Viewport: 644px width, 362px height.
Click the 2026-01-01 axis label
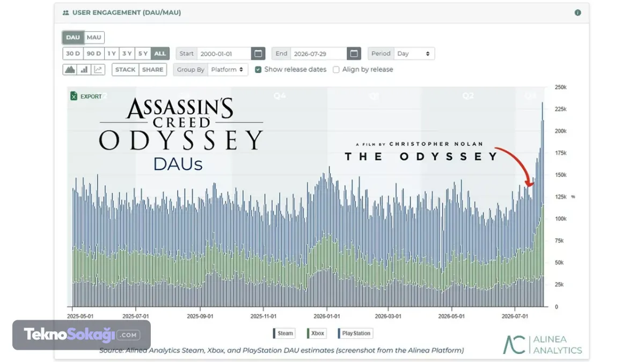[326, 316]
